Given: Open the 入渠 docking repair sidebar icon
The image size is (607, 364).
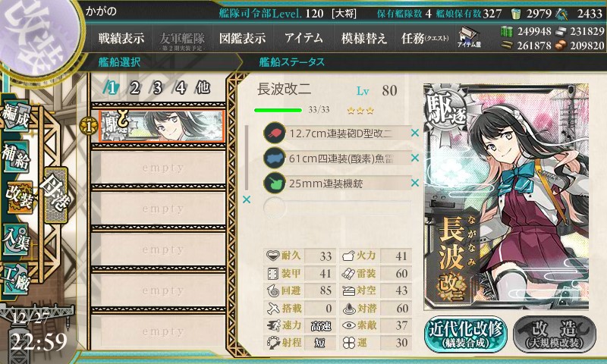Looking at the screenshot, I should point(16,240).
